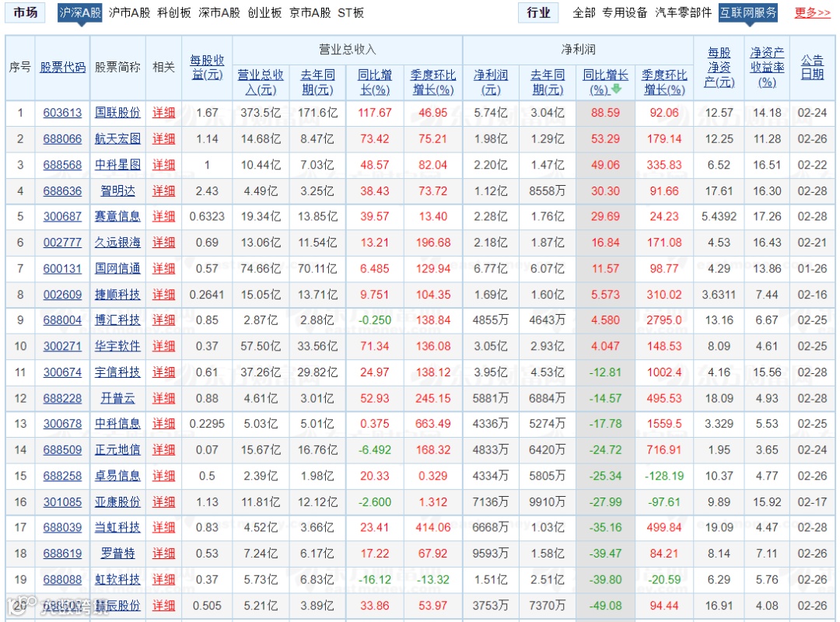The width and height of the screenshot is (840, 622).
Task: Switch to ST板 market tab
Action: pos(351,12)
